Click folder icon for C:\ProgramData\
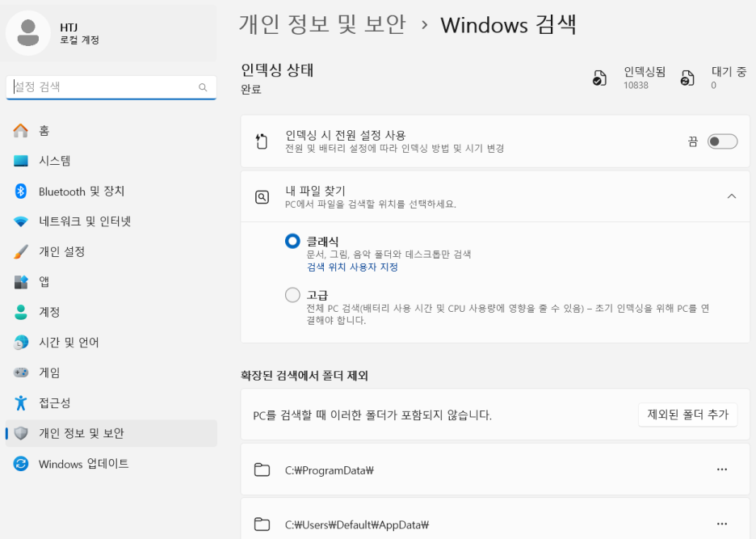 point(262,470)
